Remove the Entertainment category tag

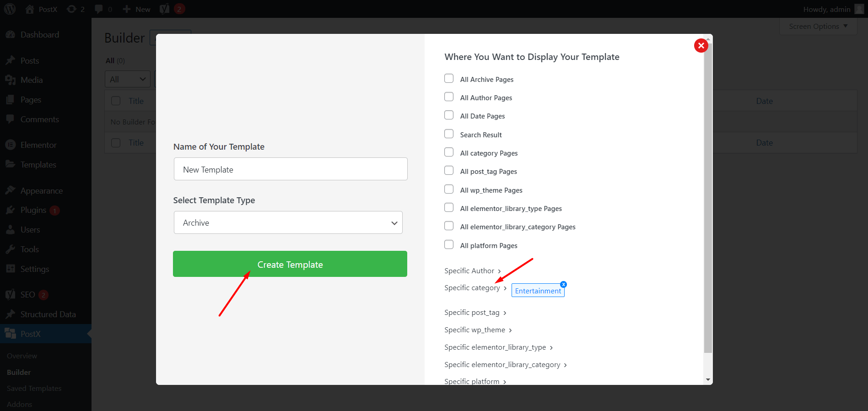point(564,284)
